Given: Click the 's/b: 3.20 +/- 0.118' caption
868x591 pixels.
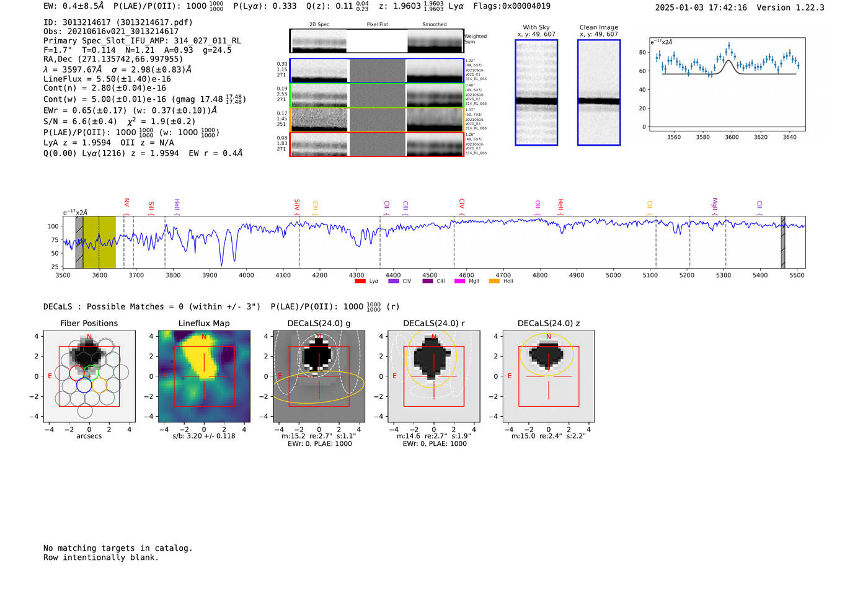Looking at the screenshot, I should [x=204, y=436].
